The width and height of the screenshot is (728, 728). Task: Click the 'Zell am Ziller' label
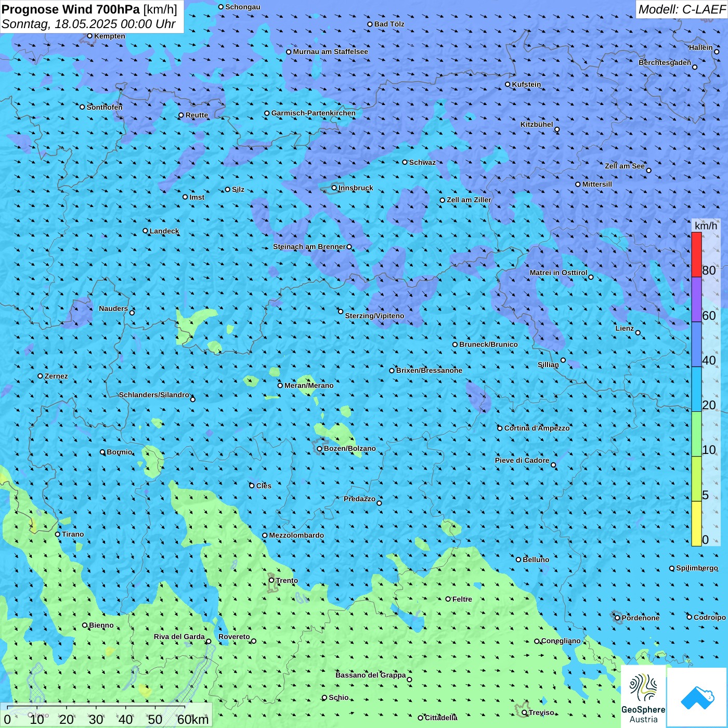click(469, 200)
